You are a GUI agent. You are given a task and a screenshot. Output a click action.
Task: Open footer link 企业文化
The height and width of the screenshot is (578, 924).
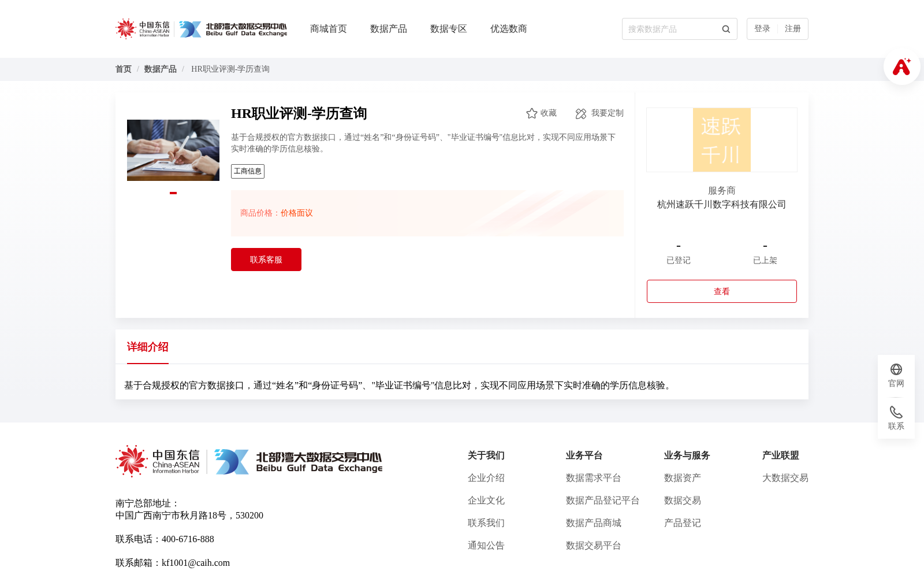click(x=486, y=501)
